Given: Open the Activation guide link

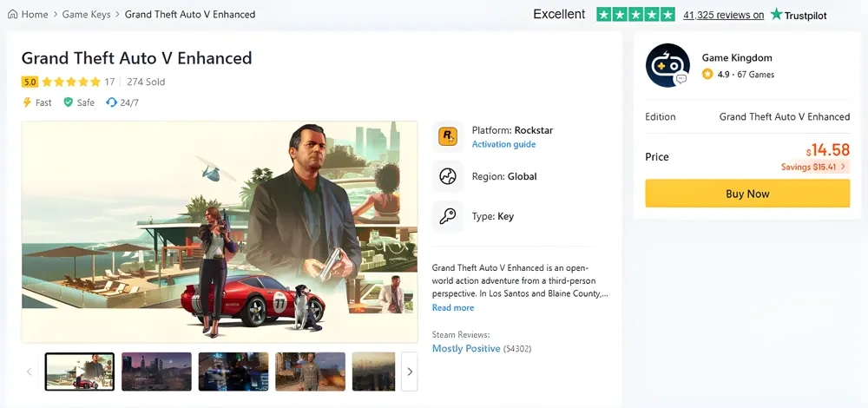Looking at the screenshot, I should [503, 144].
